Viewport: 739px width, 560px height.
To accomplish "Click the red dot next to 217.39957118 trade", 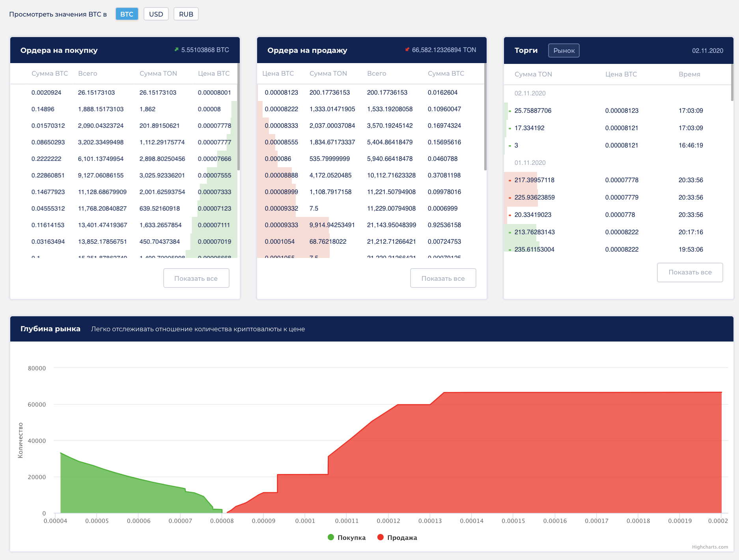I will pos(510,181).
